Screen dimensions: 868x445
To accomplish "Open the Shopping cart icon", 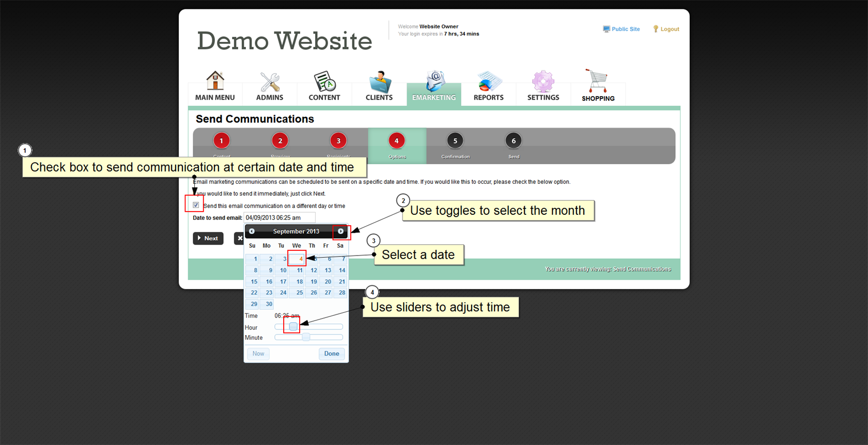I will pyautogui.click(x=598, y=82).
